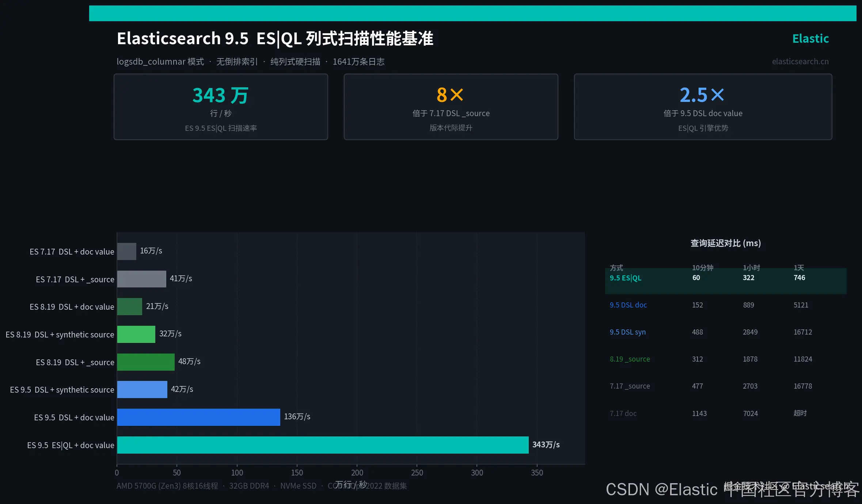Select the axis label "ES 9.5 DSL + synthetic source"
Screen dimensions: 862x504
[62, 390]
